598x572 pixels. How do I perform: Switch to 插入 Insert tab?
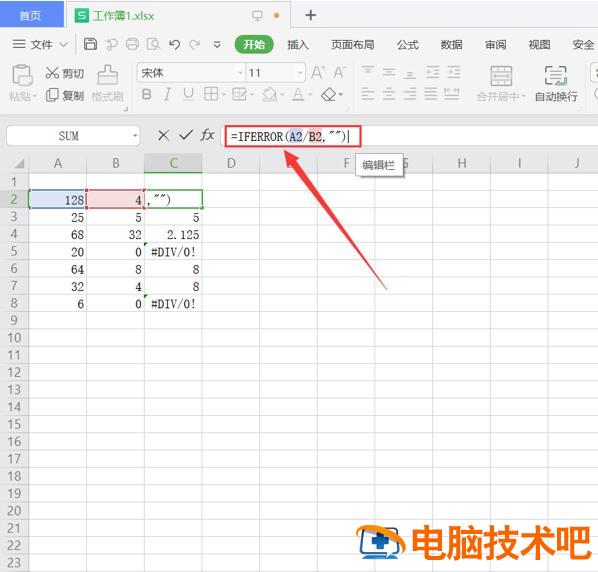pos(298,45)
